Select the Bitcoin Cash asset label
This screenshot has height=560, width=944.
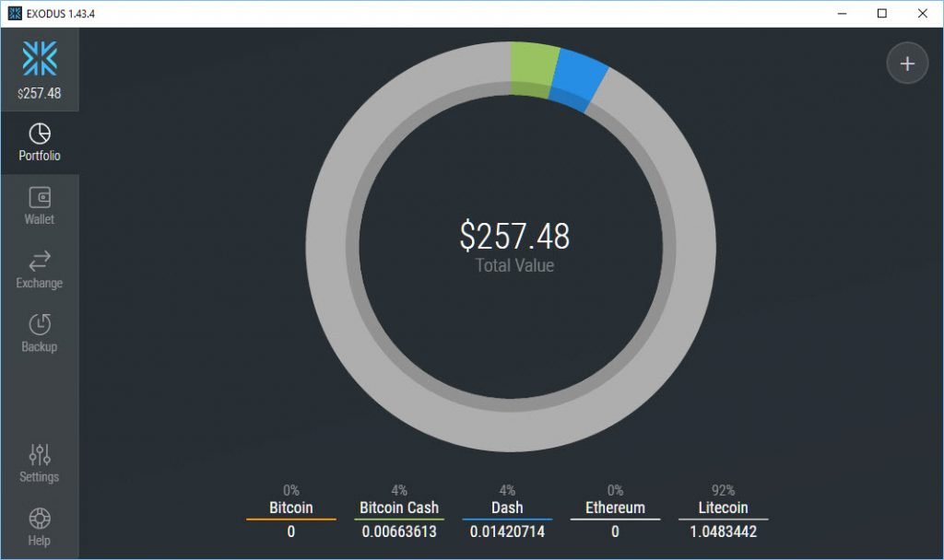pyautogui.click(x=398, y=507)
